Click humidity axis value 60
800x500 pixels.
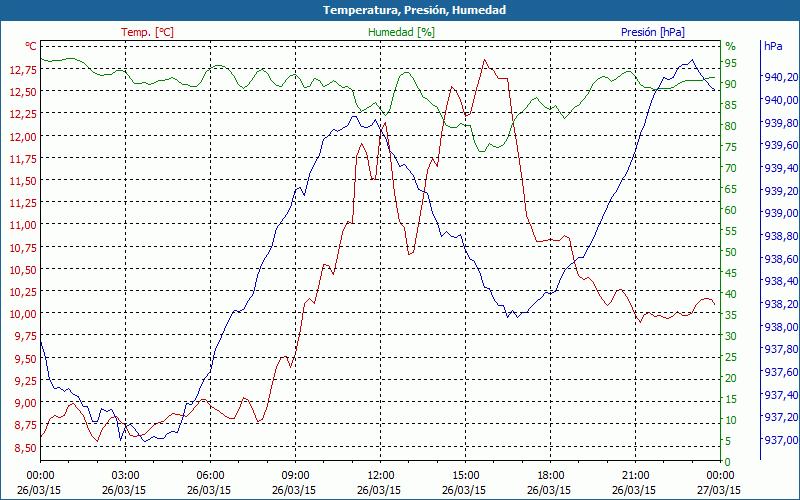(731, 210)
